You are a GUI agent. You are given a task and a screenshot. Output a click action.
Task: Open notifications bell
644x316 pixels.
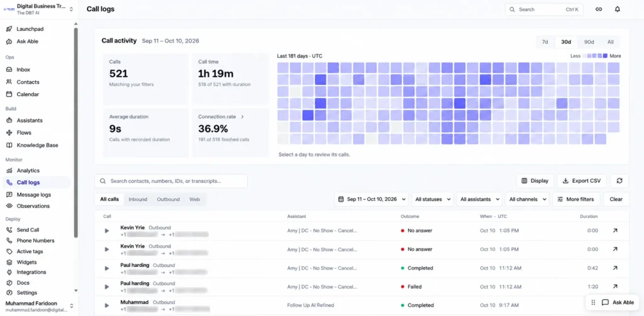pyautogui.click(x=618, y=9)
